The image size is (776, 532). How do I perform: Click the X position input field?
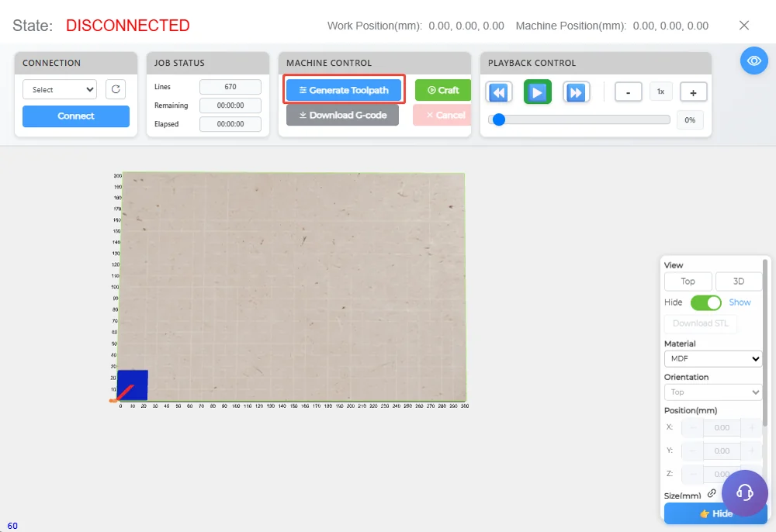point(722,427)
